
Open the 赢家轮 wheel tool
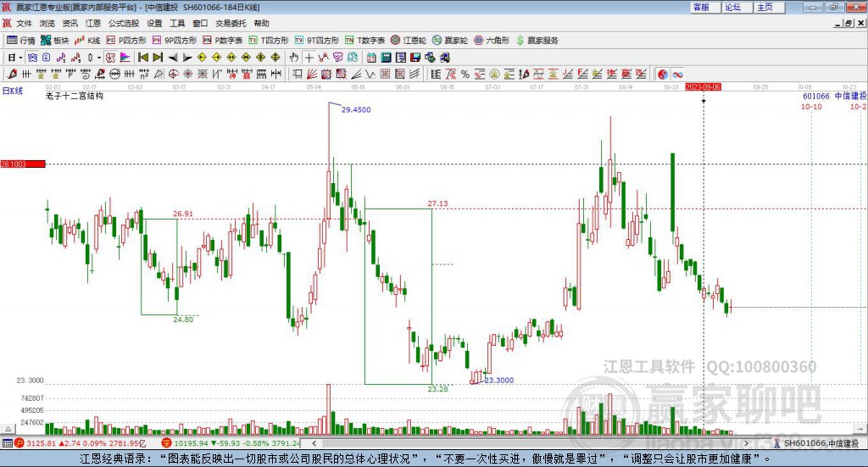tap(449, 41)
